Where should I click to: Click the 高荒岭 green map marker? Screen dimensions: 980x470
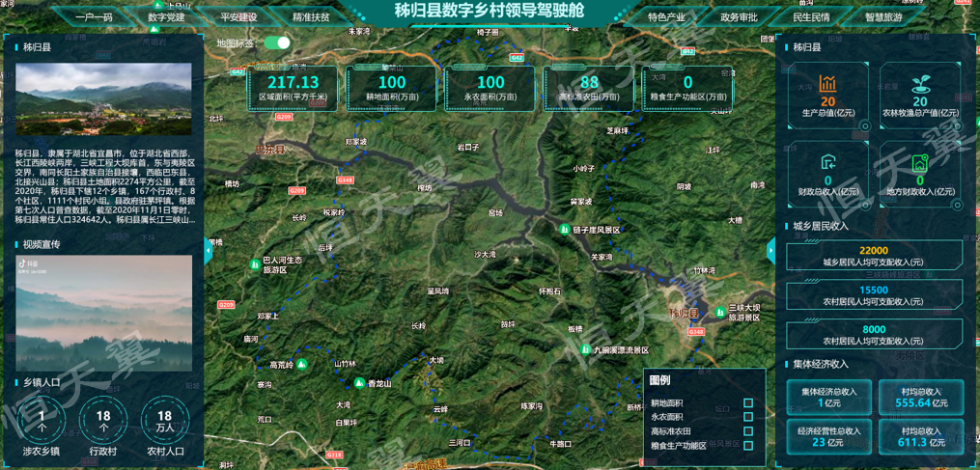point(301,365)
